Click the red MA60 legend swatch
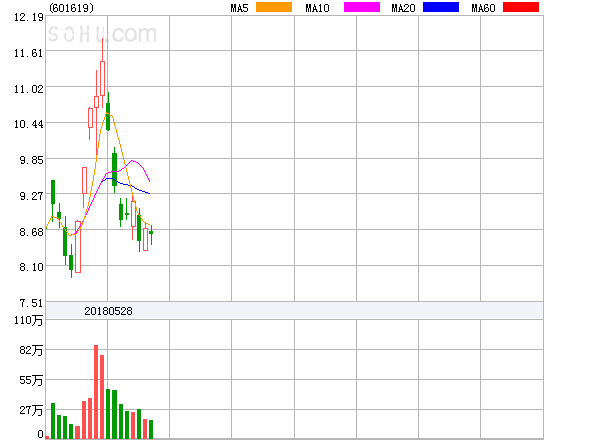The width and height of the screenshot is (600, 440). [521, 7]
